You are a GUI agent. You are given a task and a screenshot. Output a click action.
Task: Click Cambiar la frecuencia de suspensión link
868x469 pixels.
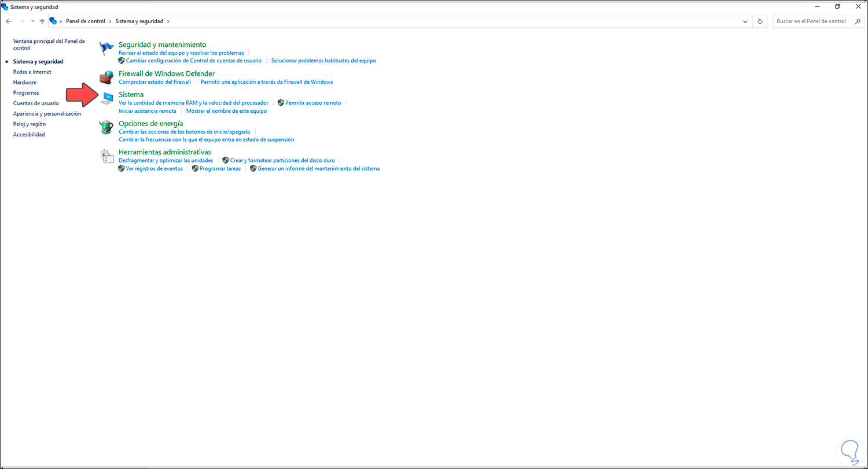click(206, 140)
